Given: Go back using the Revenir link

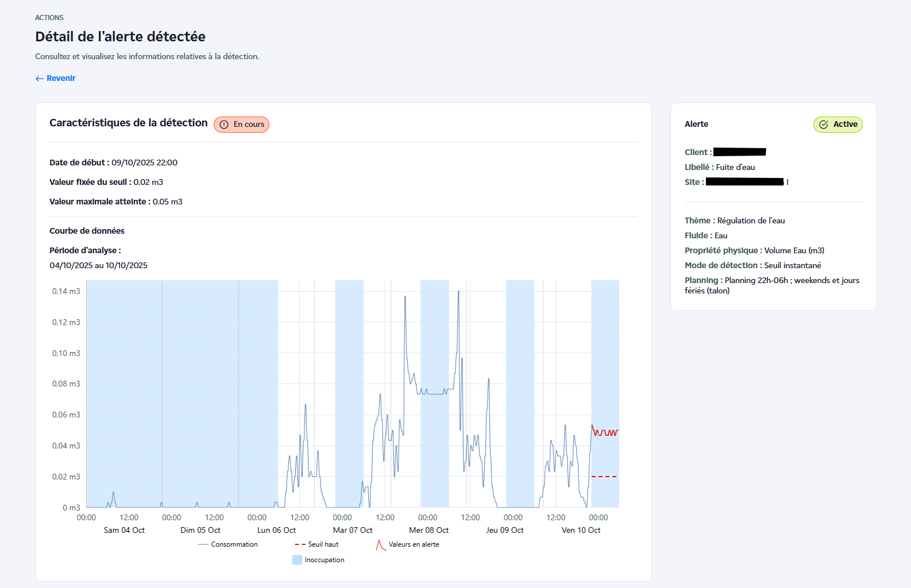Looking at the screenshot, I should coord(61,79).
